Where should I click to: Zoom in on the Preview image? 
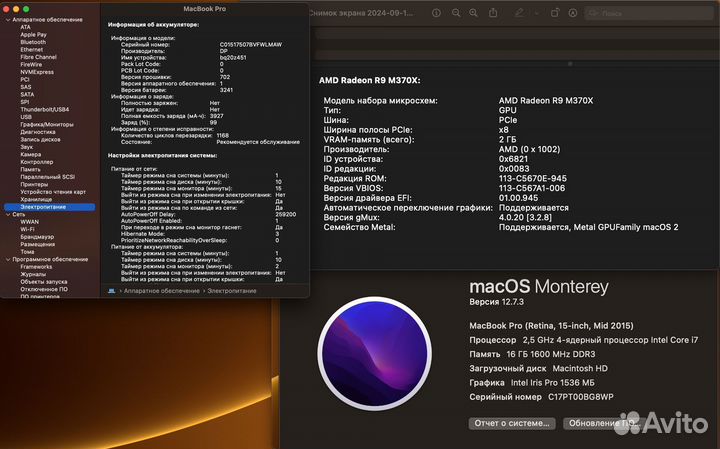point(473,13)
